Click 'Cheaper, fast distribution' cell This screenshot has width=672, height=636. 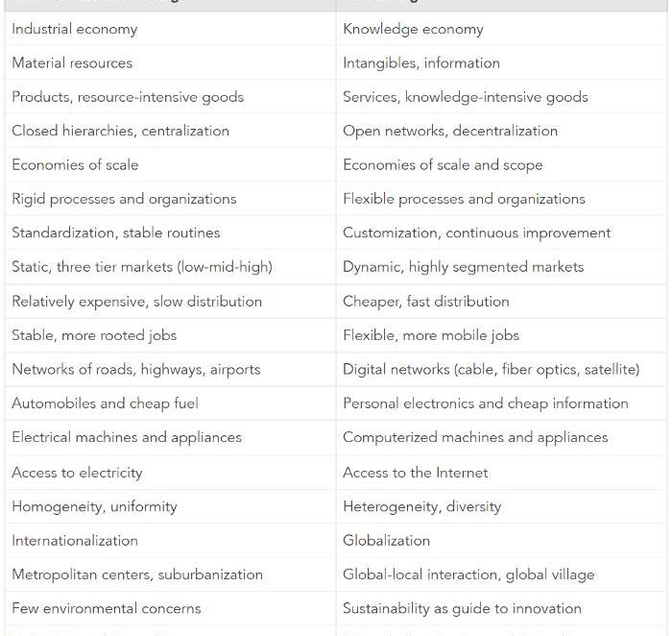point(426,302)
